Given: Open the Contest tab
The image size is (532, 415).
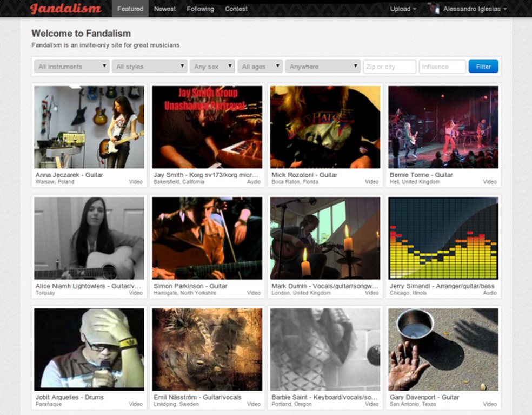Looking at the screenshot, I should (236, 9).
